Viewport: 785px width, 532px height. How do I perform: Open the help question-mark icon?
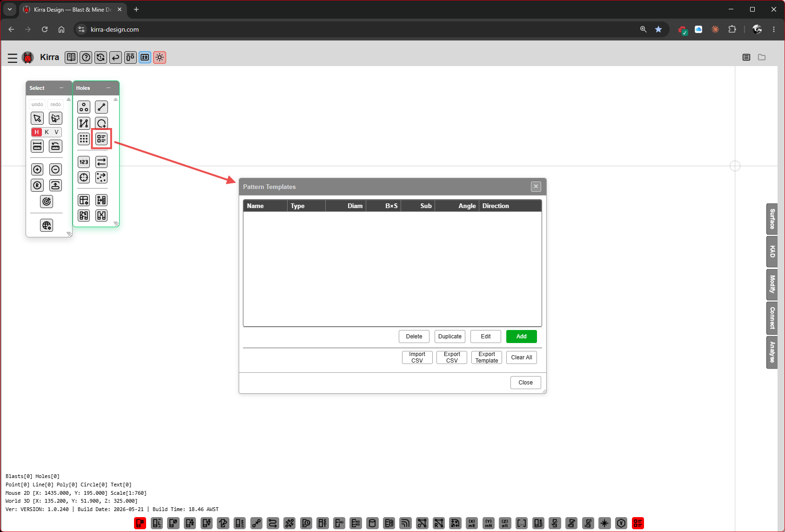click(86, 57)
